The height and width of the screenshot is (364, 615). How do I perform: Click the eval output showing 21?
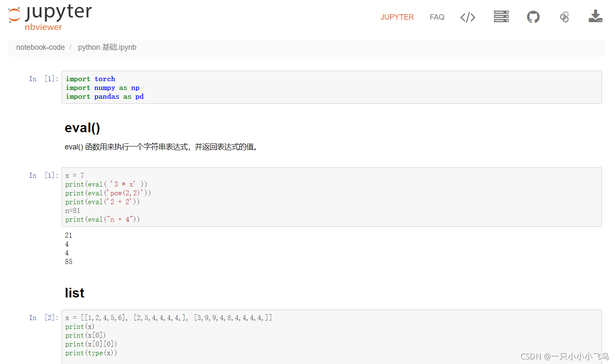click(68, 235)
